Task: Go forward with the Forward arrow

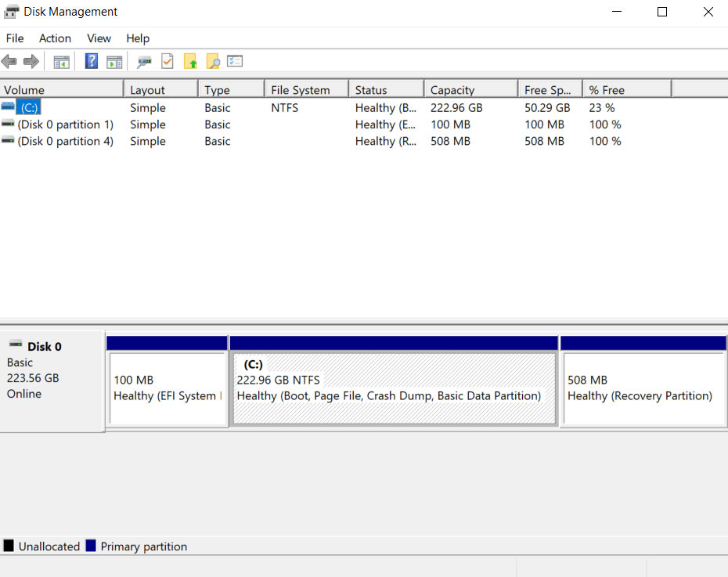Action: coord(31,61)
